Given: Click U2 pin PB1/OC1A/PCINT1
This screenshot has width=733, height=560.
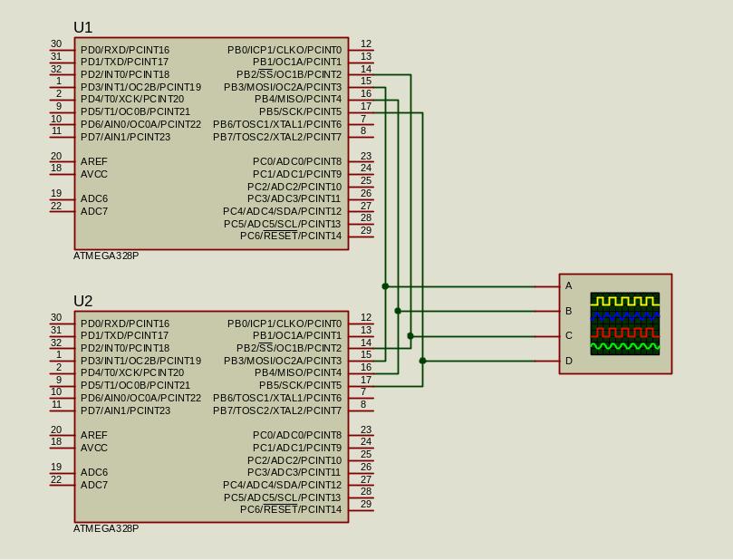Looking at the screenshot, I should (297, 335).
